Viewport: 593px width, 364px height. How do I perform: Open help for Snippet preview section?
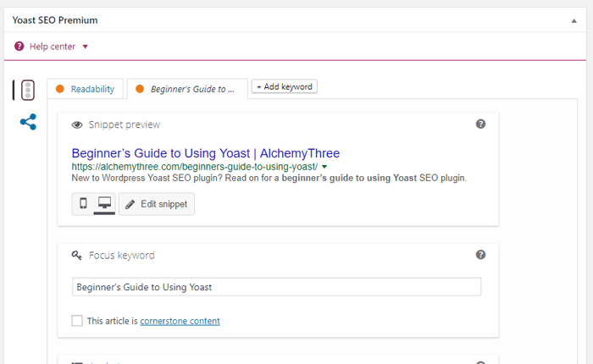480,124
